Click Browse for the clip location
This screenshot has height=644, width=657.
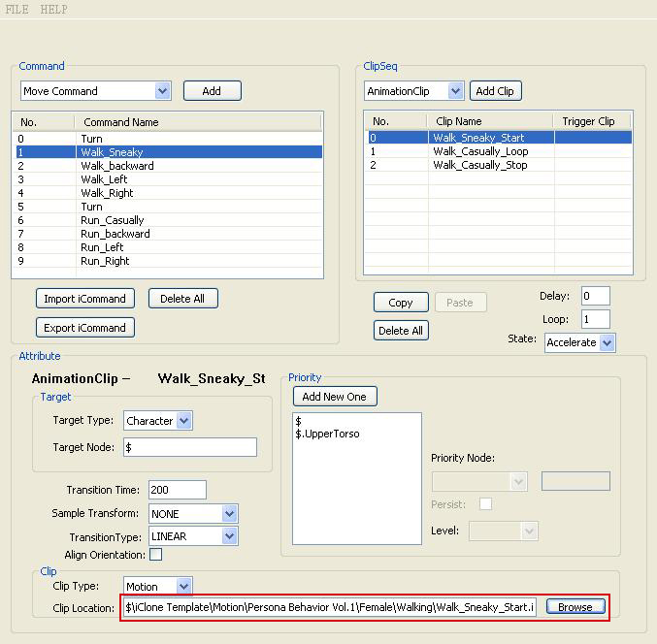(x=575, y=607)
